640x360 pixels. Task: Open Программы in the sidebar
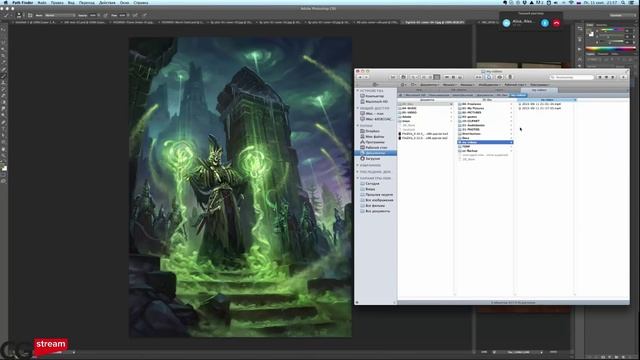[x=375, y=142]
